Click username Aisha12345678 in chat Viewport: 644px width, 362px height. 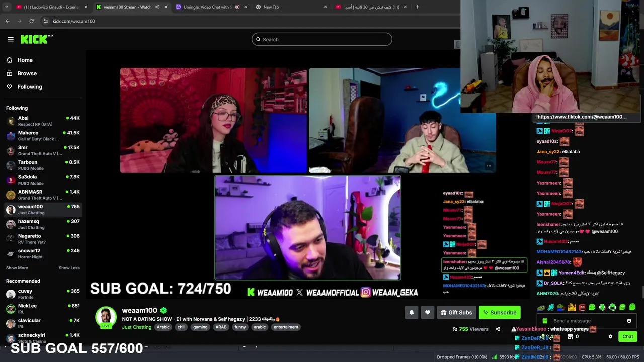pyautogui.click(x=553, y=262)
